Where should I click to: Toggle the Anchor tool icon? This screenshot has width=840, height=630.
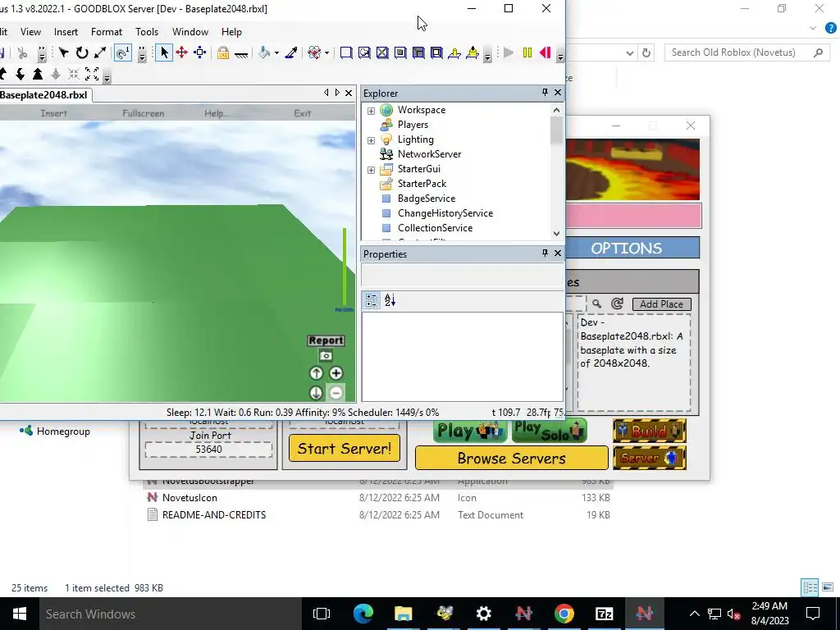[241, 53]
